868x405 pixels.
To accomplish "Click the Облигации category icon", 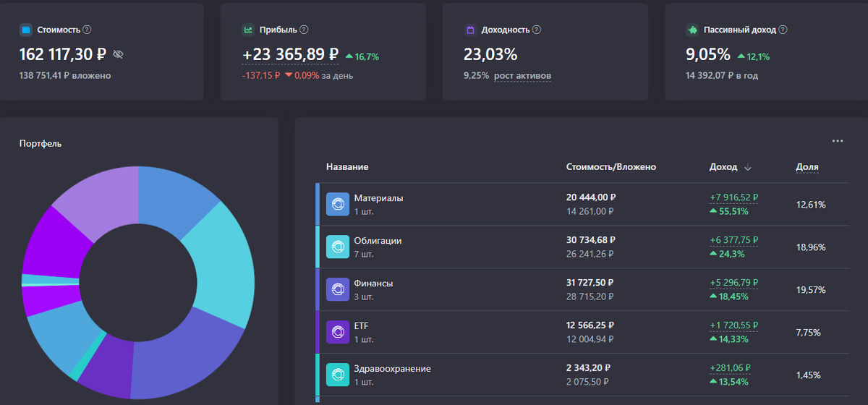I will [x=338, y=247].
